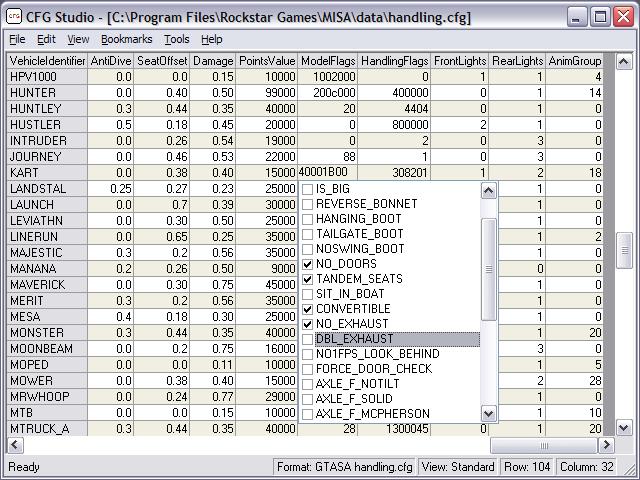Click the CFG Studio app icon in title bar
640x480 pixels.
coord(14,17)
